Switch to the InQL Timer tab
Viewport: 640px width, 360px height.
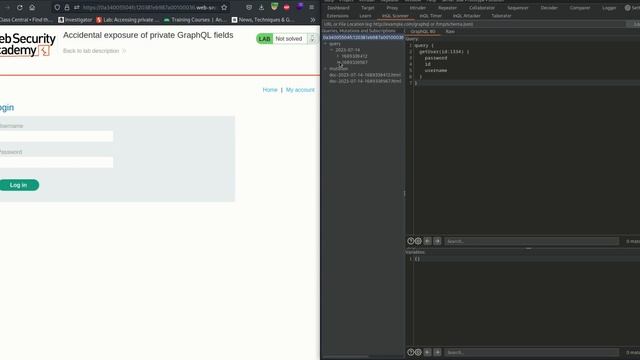[431, 16]
